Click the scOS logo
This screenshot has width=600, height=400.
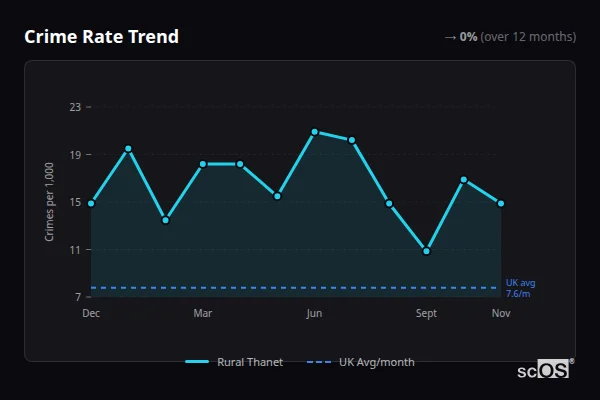pos(545,369)
